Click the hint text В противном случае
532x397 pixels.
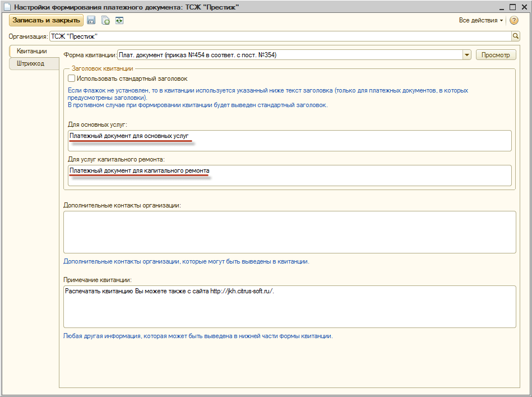point(197,105)
